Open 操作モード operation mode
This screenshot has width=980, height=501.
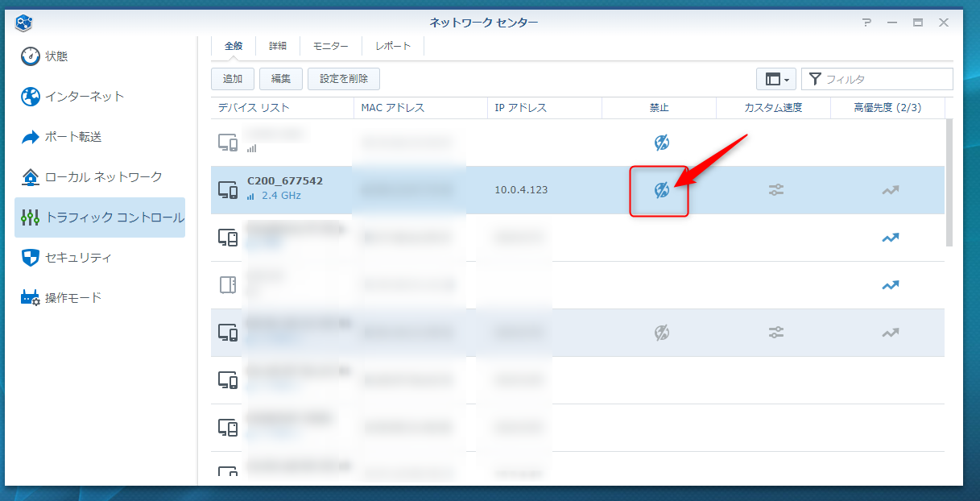point(72,298)
